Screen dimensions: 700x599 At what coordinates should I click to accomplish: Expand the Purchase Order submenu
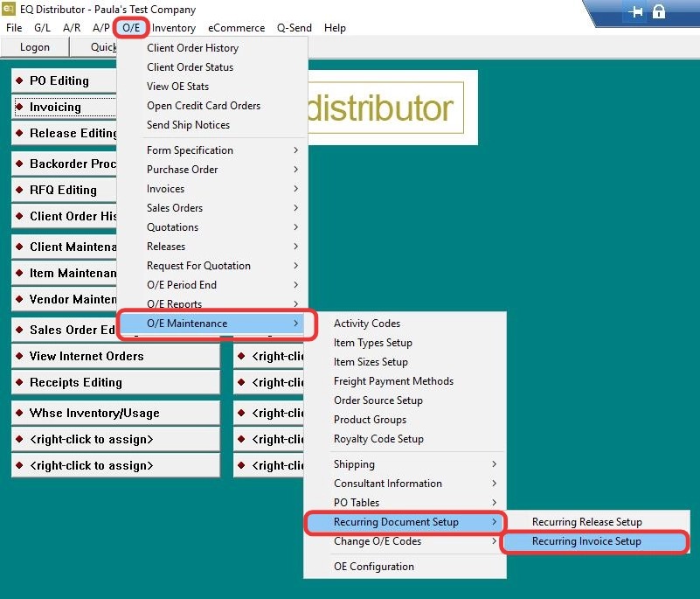click(x=212, y=170)
